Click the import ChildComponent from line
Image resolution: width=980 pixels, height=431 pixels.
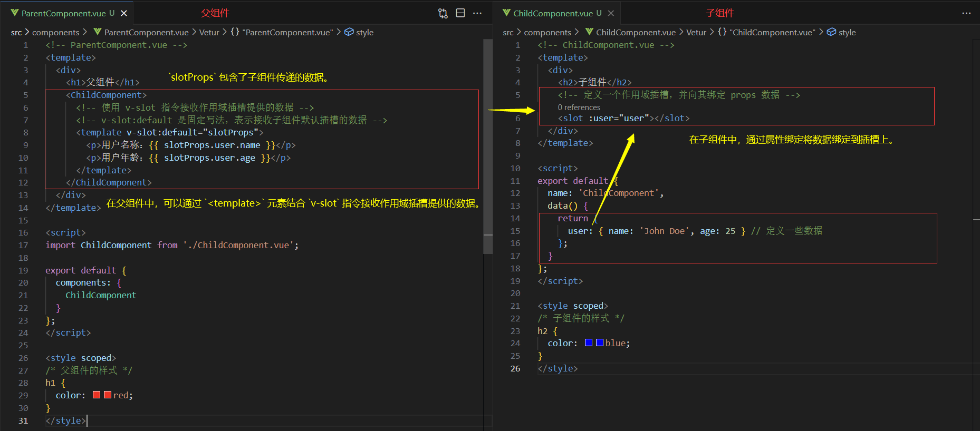172,245
